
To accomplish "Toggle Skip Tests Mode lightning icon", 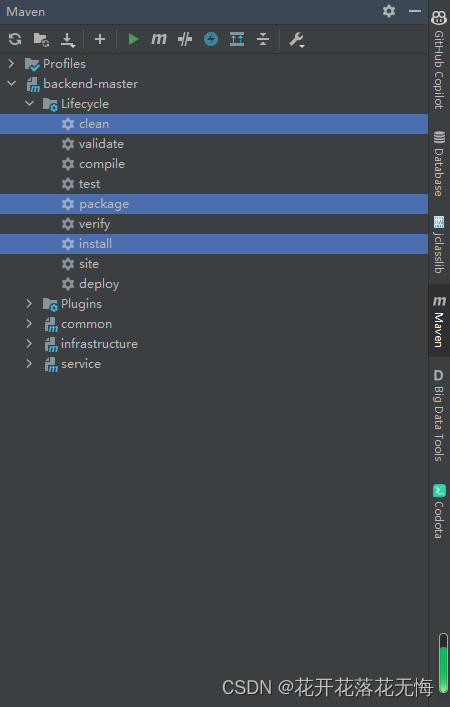I will point(211,39).
